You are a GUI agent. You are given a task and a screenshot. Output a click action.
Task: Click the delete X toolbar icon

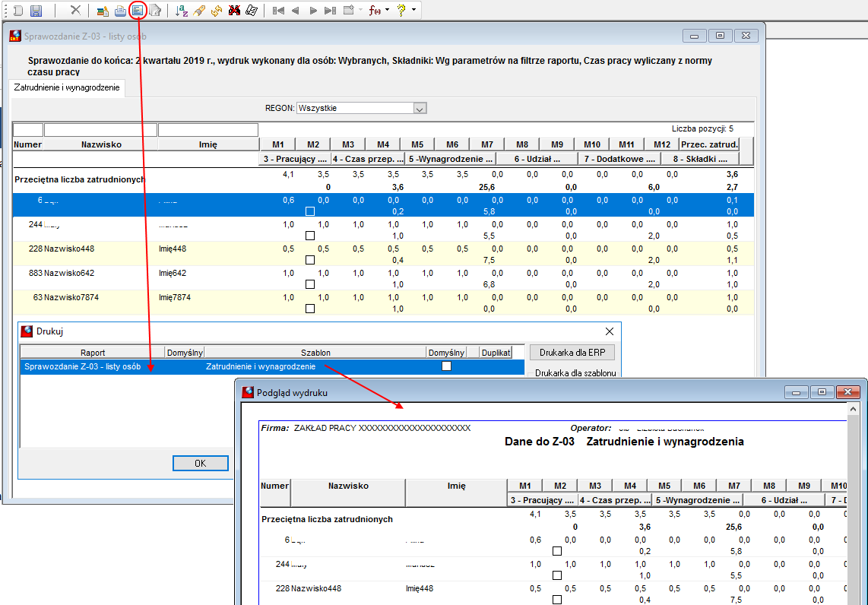tap(76, 10)
